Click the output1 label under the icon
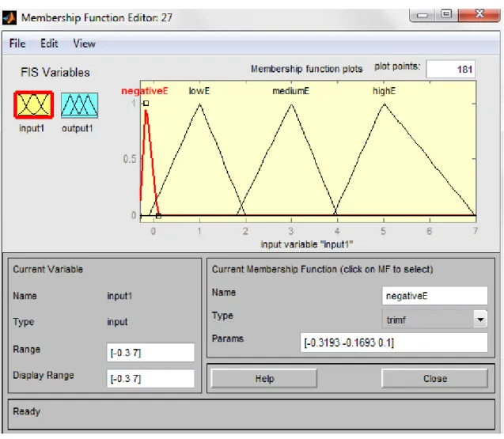Screen dimensions: 504x439 coord(78,128)
